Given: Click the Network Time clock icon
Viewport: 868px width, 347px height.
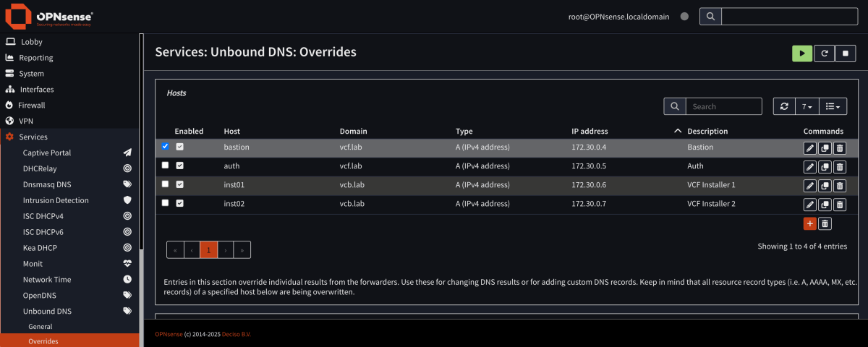Looking at the screenshot, I should point(127,280).
